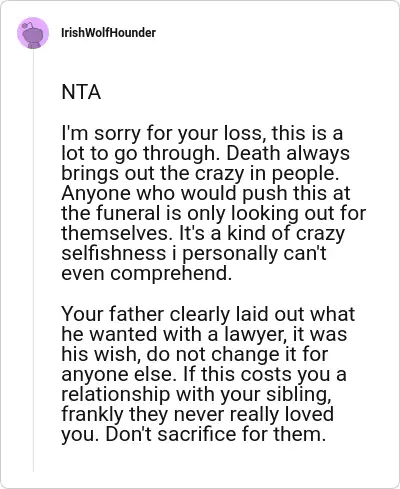
Task: Click the line starting "selfishness i personally"
Action: click(194, 254)
